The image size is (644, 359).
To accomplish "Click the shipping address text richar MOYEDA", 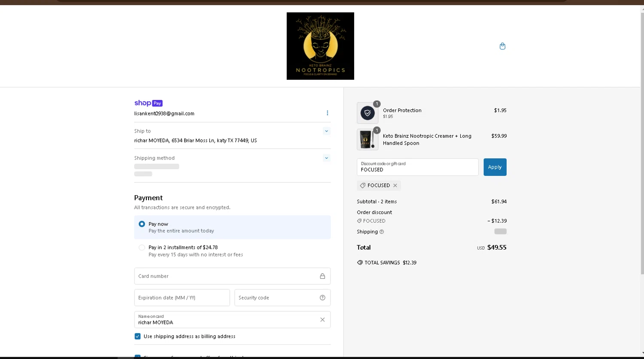I will [x=195, y=140].
